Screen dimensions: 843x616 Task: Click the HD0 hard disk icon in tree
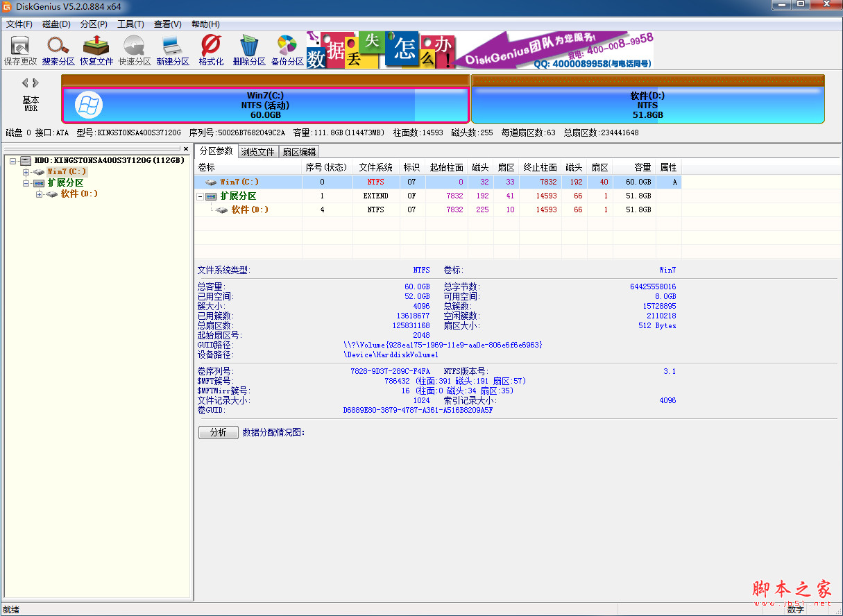[26, 160]
